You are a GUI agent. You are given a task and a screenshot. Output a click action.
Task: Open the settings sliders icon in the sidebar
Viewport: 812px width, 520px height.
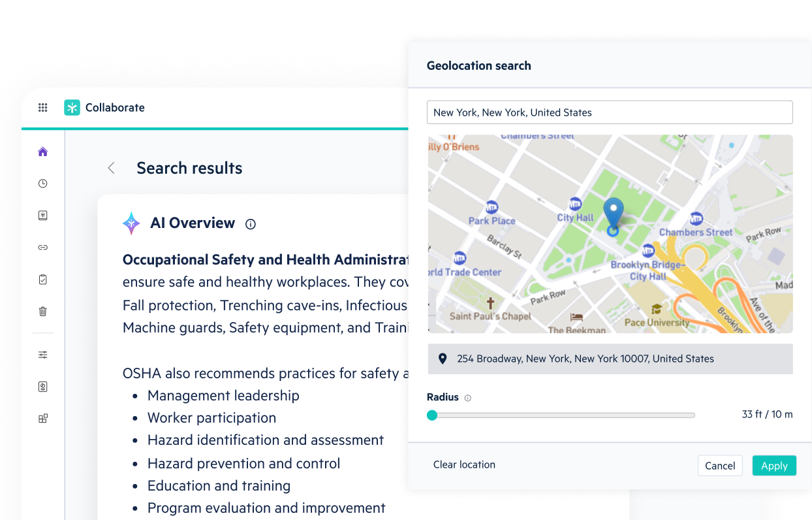(x=43, y=355)
